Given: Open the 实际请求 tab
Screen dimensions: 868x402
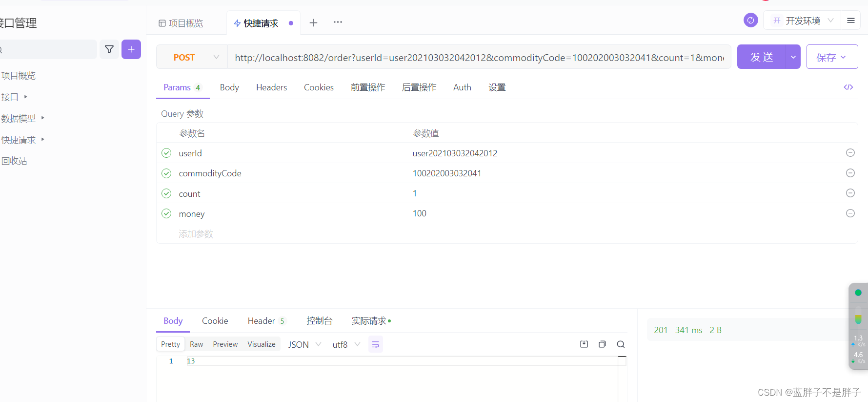Looking at the screenshot, I should tap(371, 321).
